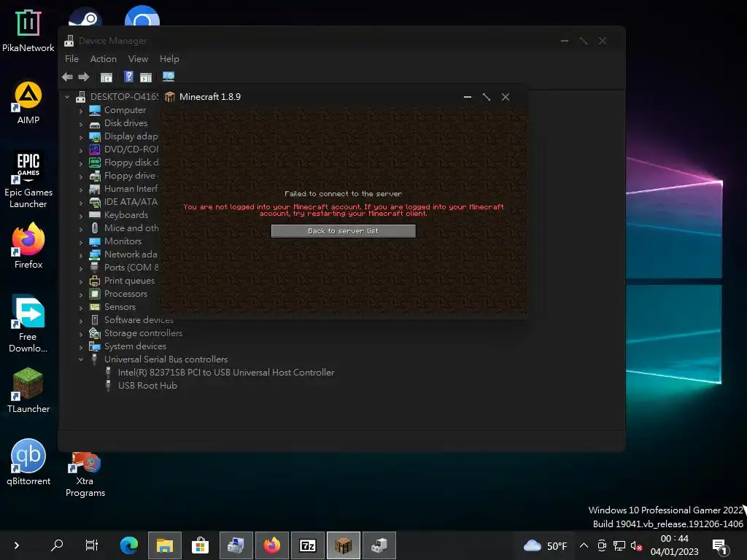Click the Back arrow in Device Manager toolbar
The height and width of the screenshot is (560, 747).
[67, 77]
